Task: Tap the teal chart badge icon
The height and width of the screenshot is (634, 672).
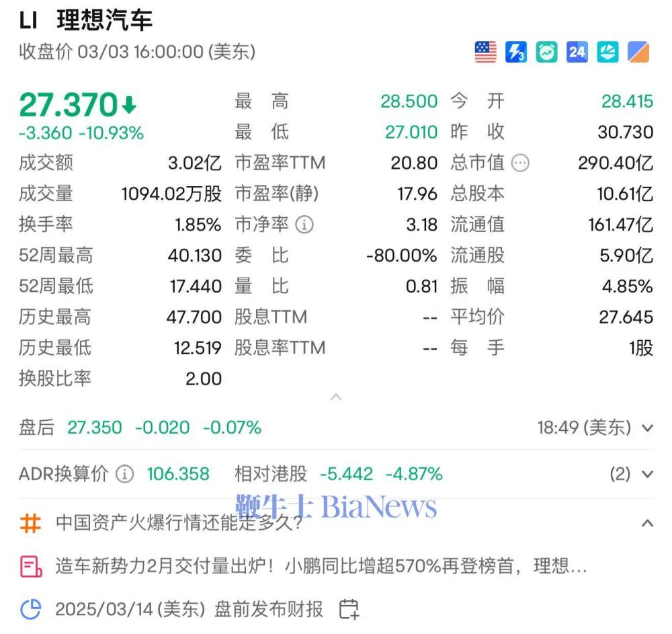Action: (607, 52)
